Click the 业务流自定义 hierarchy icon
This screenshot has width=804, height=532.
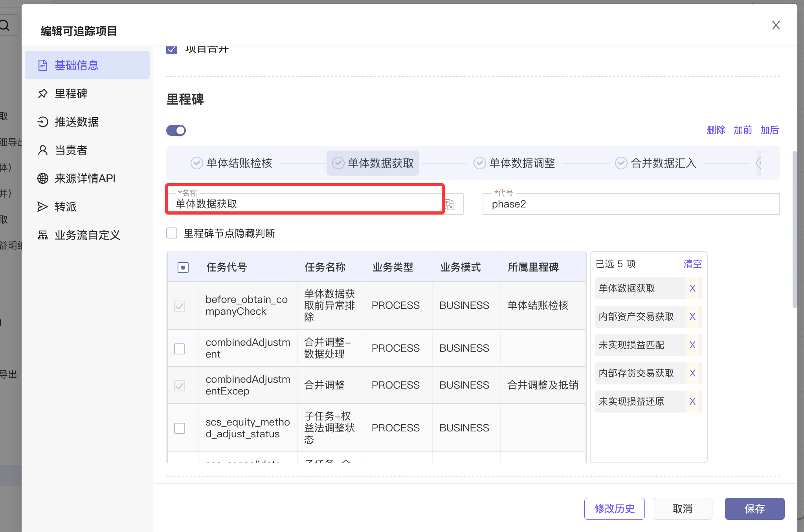(x=42, y=235)
